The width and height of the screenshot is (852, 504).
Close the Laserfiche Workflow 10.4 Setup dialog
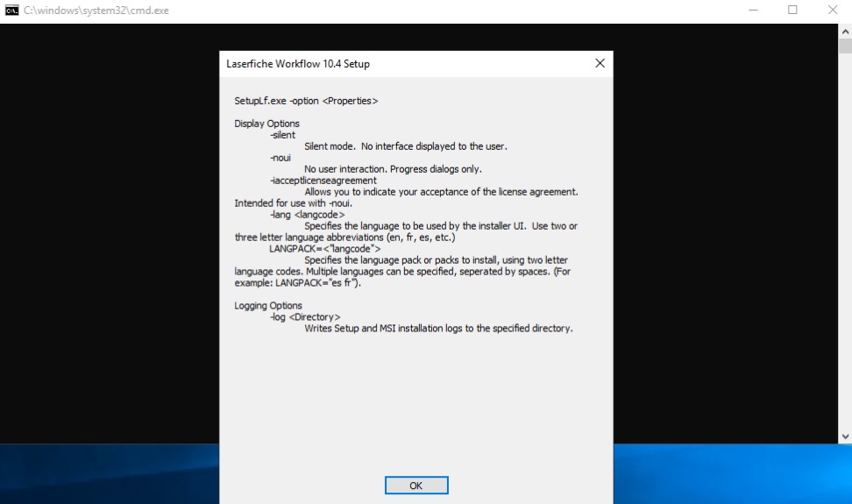[600, 63]
